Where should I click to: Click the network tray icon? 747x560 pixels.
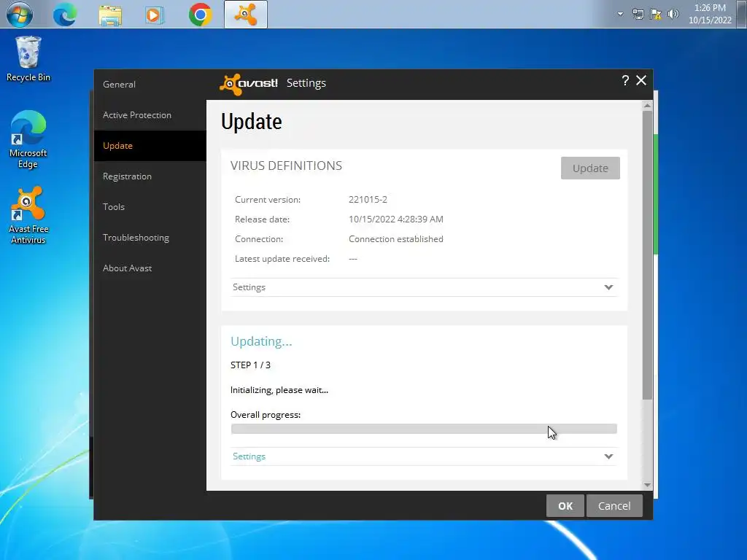(x=638, y=15)
